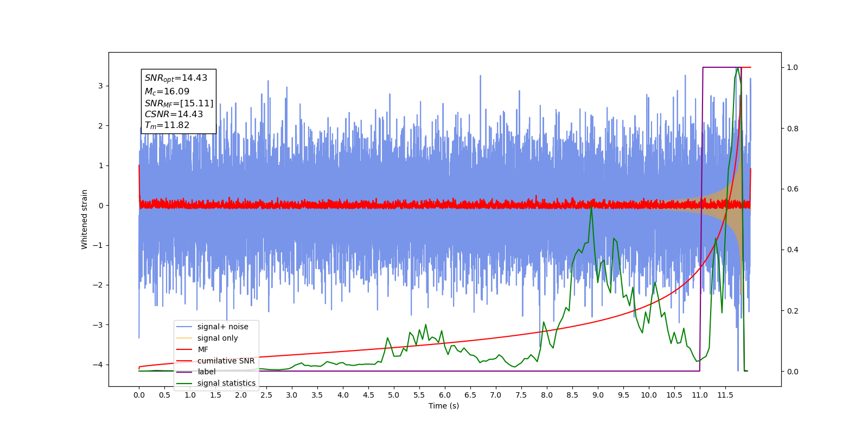This screenshot has width=868, height=434.
Task: Click the 7.5 tick on the time axis
Action: pyautogui.click(x=521, y=395)
